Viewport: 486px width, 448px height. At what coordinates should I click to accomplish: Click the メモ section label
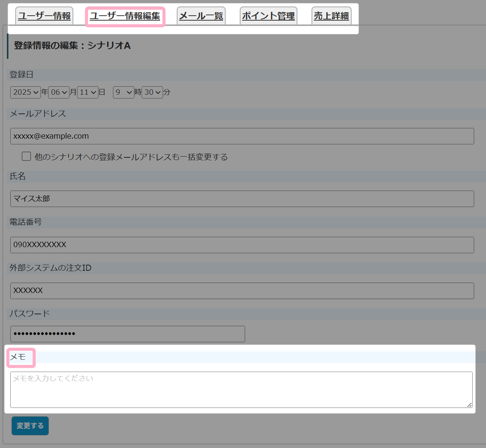pyautogui.click(x=18, y=357)
